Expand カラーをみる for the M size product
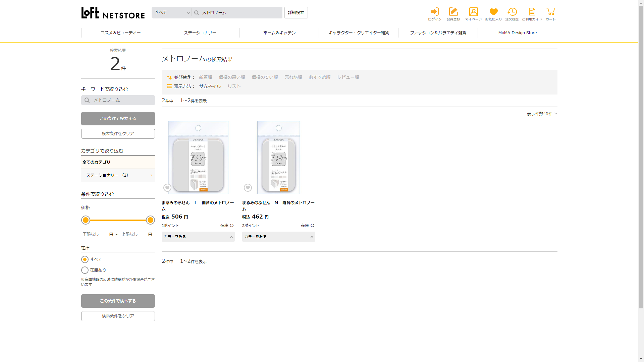Image resolution: width=644 pixels, height=362 pixels. click(x=278, y=237)
